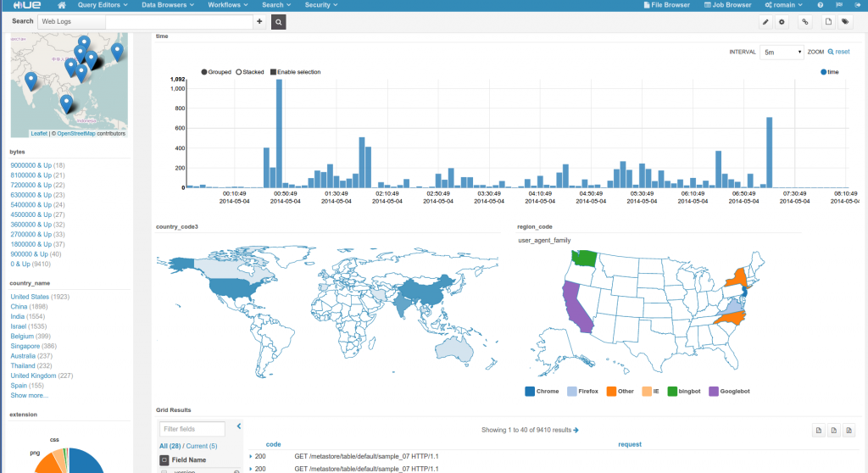Show more country names
The width and height of the screenshot is (868, 473).
(x=30, y=396)
